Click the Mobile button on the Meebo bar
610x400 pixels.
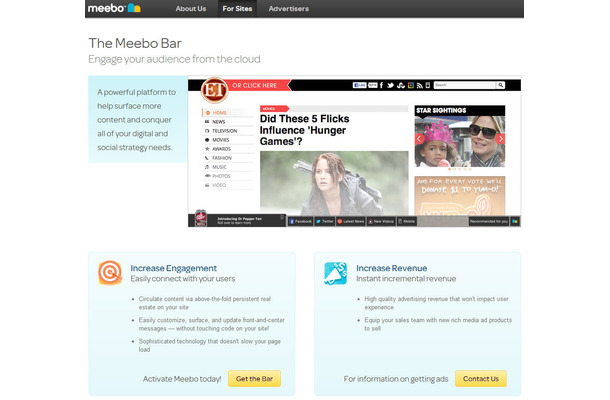click(407, 221)
